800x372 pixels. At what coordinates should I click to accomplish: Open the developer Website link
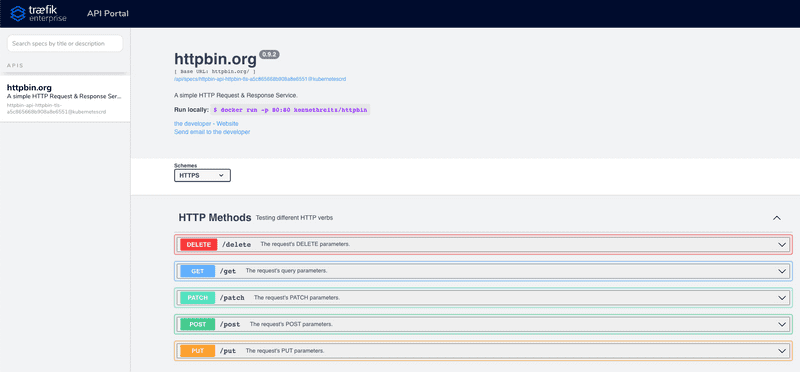pyautogui.click(x=206, y=123)
